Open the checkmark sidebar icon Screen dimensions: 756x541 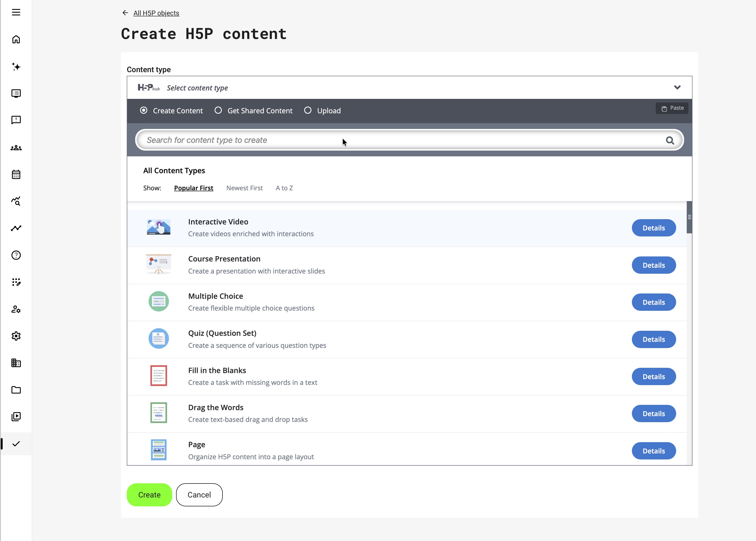16,444
